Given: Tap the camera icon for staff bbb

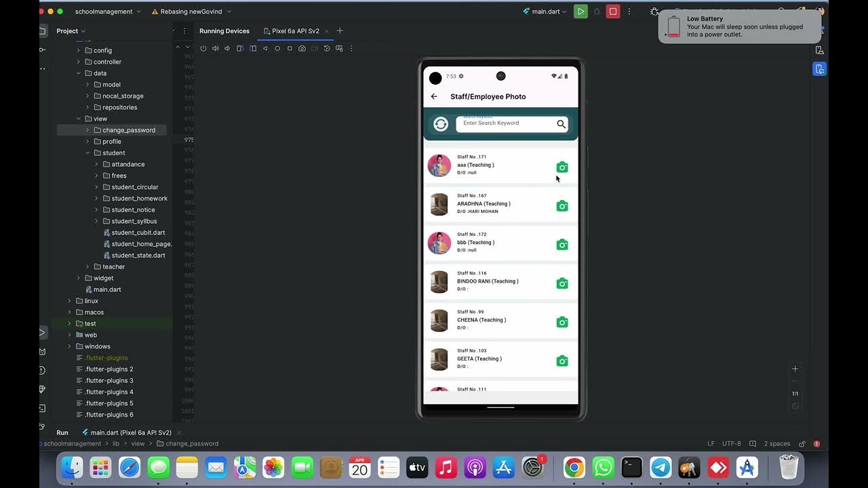Looking at the screenshot, I should coord(562,245).
